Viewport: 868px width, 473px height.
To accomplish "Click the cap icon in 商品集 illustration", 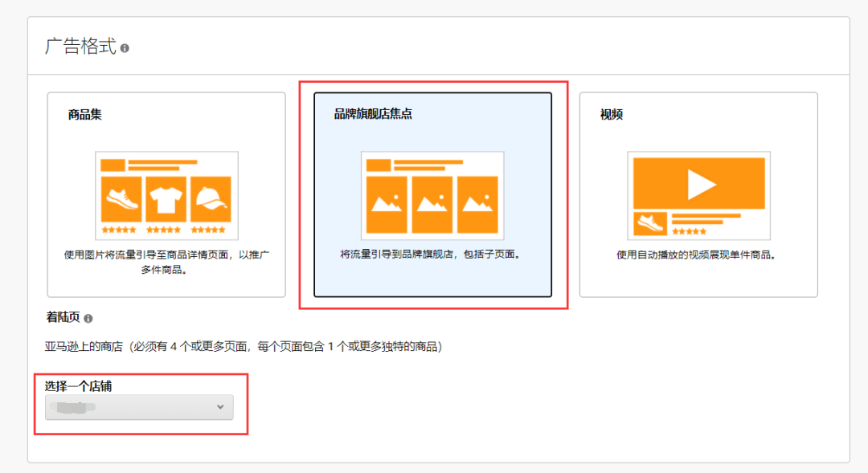I will (211, 199).
